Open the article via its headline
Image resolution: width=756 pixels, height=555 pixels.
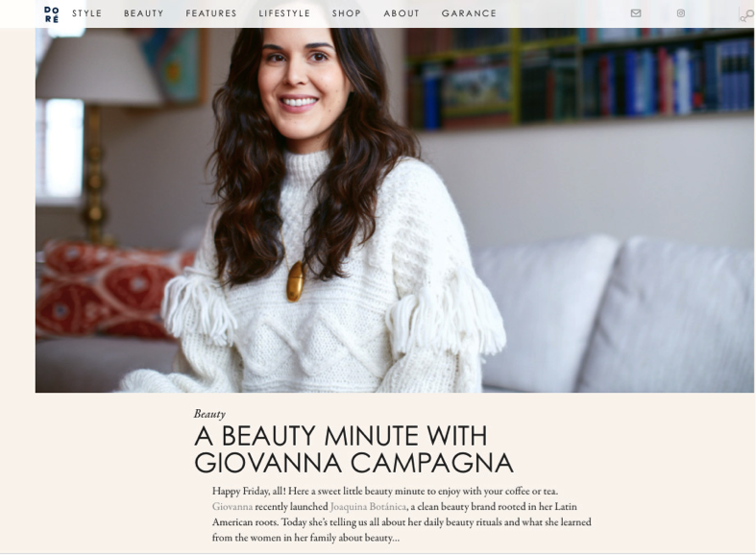click(354, 449)
